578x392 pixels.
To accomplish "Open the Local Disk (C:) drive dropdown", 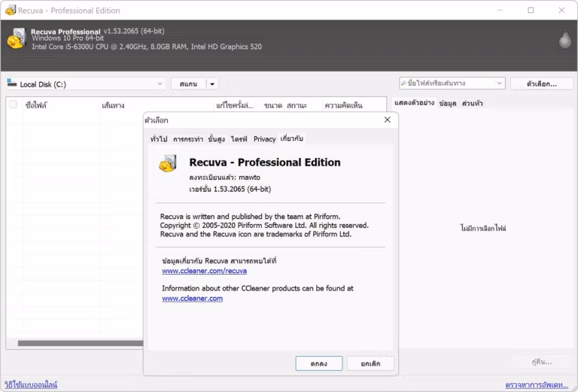I will (160, 84).
